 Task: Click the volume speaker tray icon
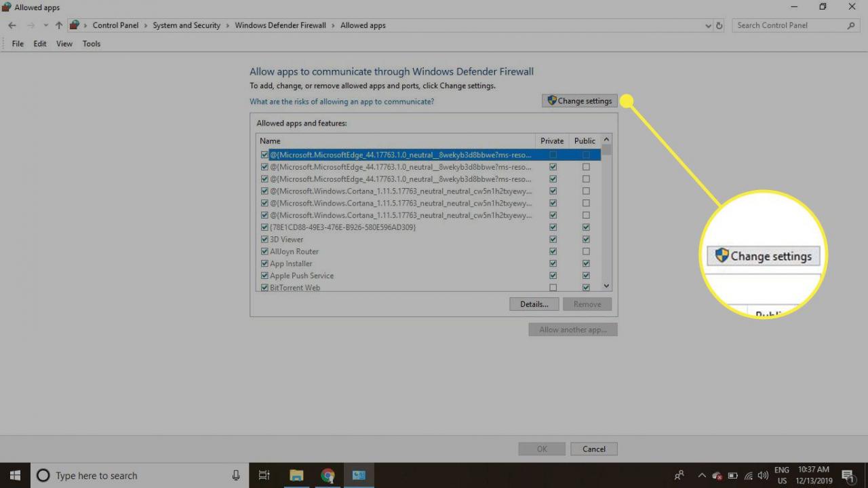(764, 475)
